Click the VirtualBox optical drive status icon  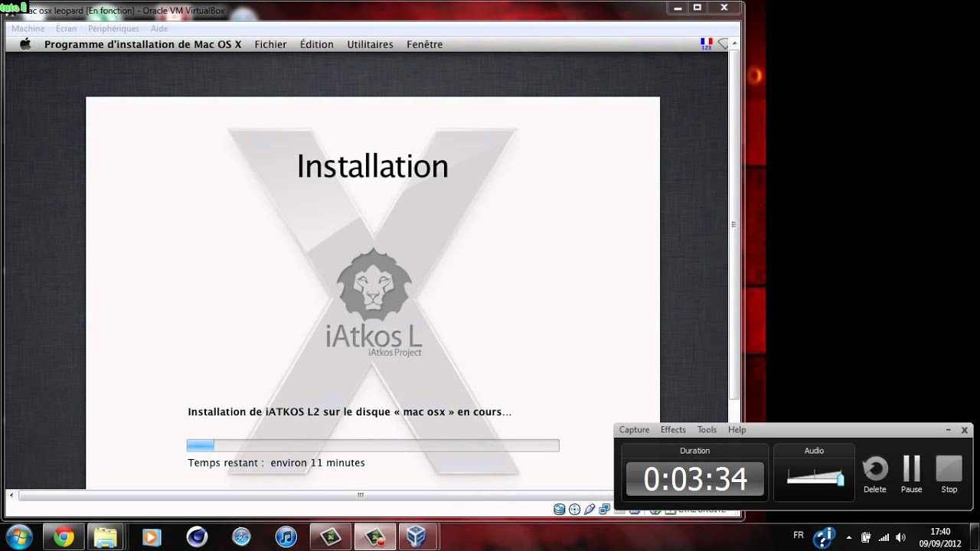[x=574, y=509]
